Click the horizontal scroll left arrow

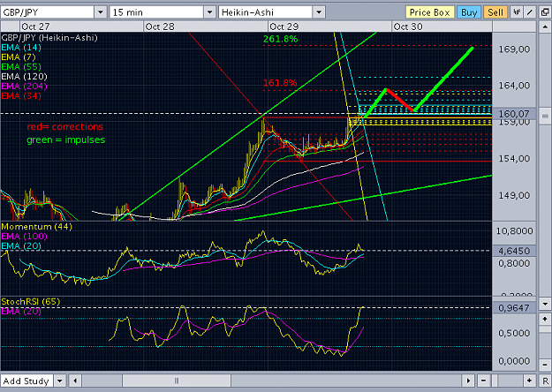click(x=75, y=381)
